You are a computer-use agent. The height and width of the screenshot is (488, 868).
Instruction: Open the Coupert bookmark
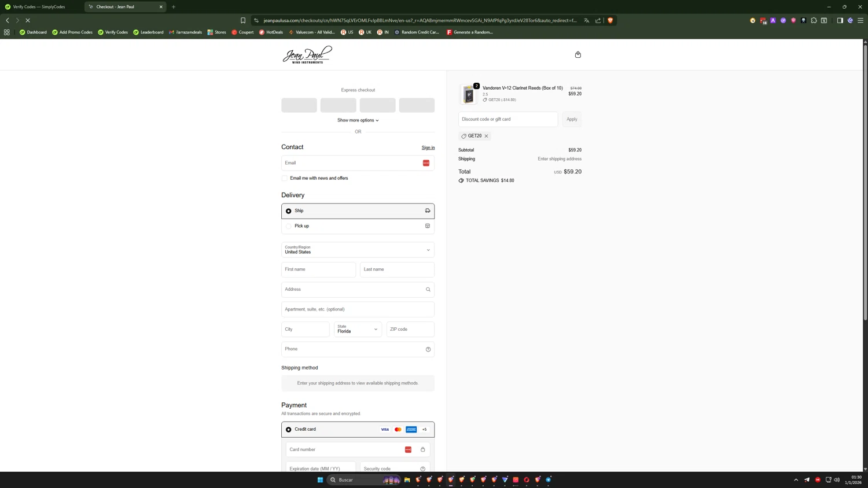[x=242, y=32]
